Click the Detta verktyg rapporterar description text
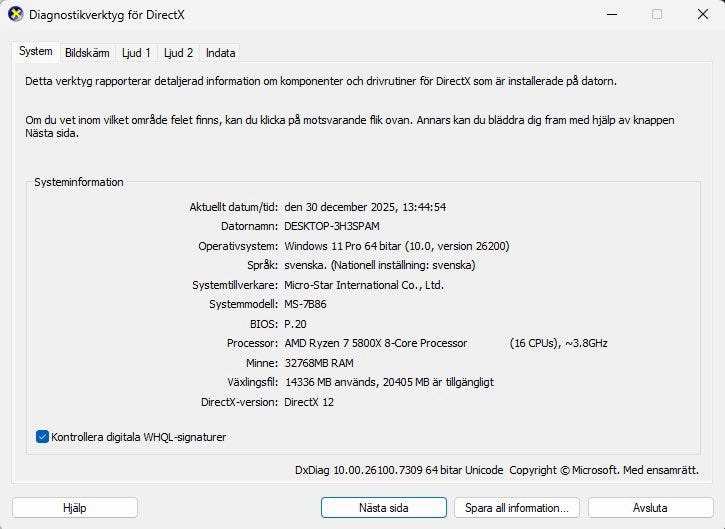The height and width of the screenshot is (529, 725). point(321,81)
